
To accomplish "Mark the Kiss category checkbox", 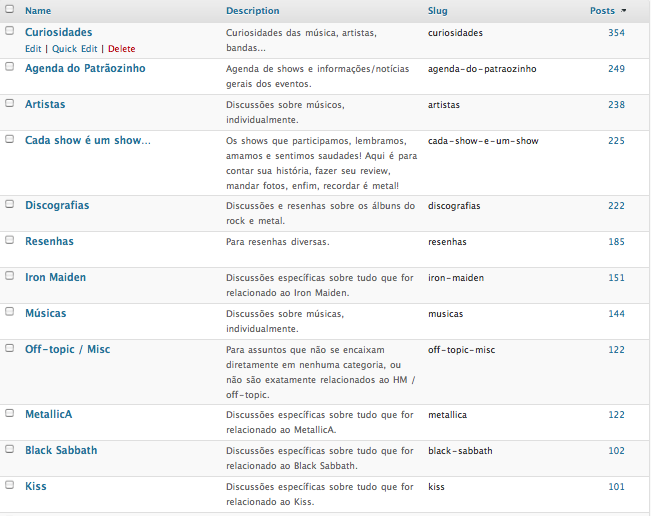I will pyautogui.click(x=9, y=486).
